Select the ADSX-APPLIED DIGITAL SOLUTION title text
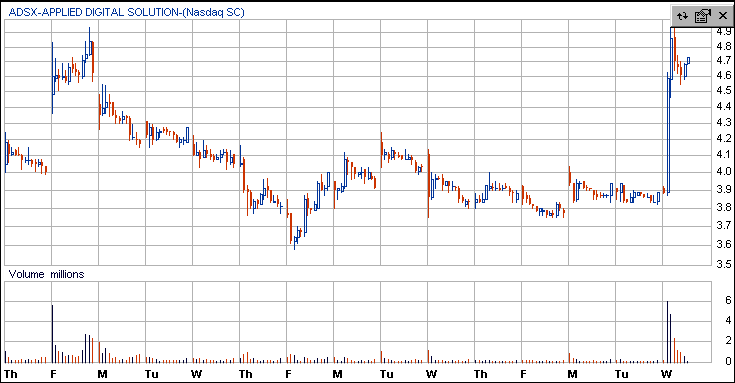This screenshot has width=735, height=383. coord(127,12)
